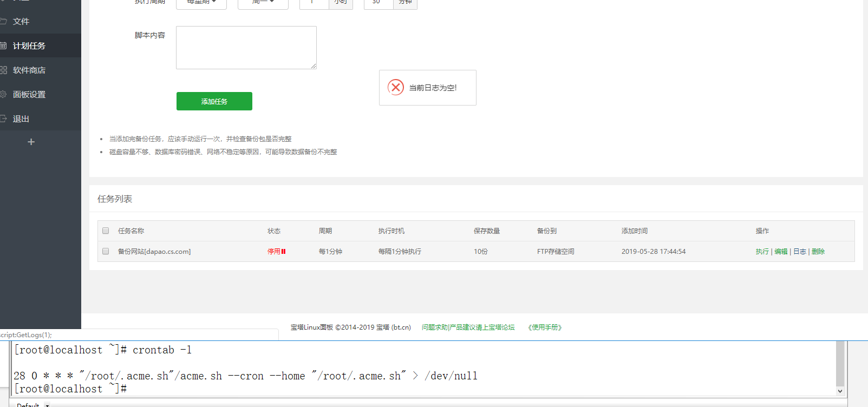The width and height of the screenshot is (868, 407).
Task: Click the 计划任务 calendar icon
Action: [3, 46]
